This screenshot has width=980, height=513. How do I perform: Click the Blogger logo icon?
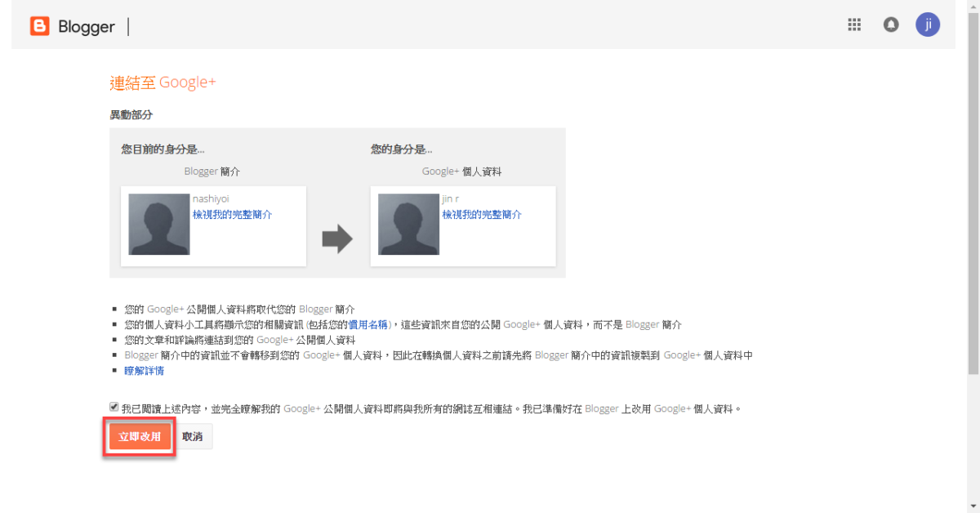point(39,26)
